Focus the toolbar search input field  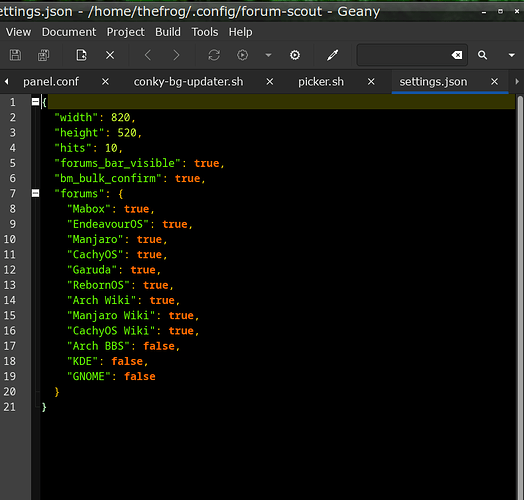tap(404, 55)
